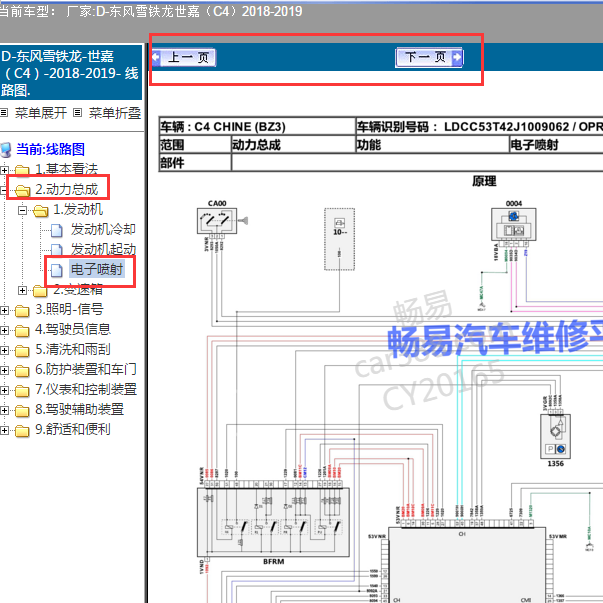Click the 动力总成 table cell
This screenshot has height=603, width=603.
[293, 145]
